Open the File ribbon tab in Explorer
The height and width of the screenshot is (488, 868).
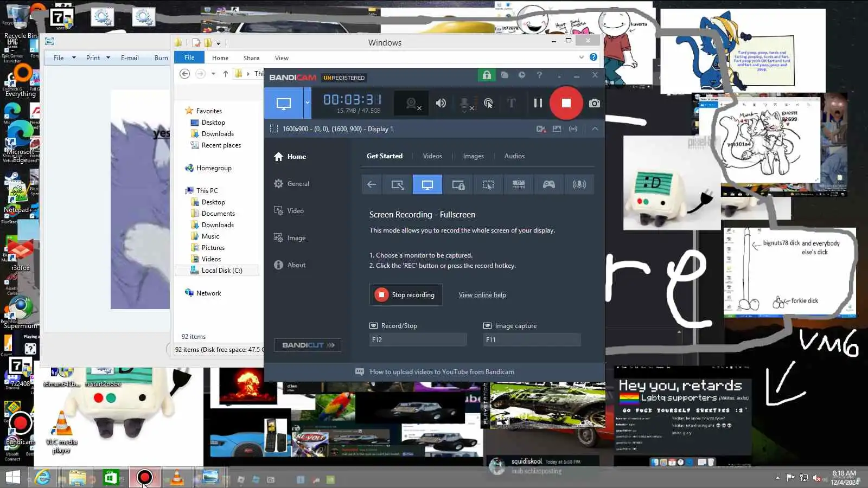coord(189,57)
